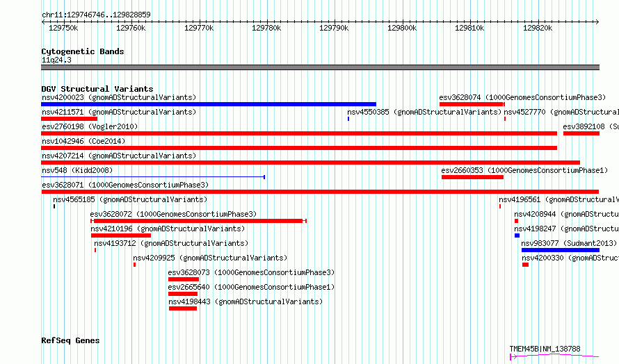Click the esv3892108 red bar
Screen dimensions: 619x364
coord(581,133)
